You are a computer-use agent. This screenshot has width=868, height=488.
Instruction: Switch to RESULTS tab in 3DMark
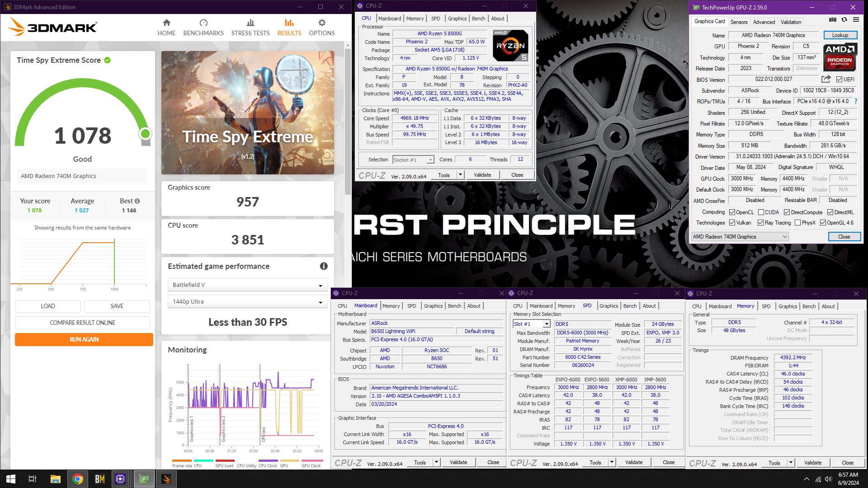(x=289, y=28)
